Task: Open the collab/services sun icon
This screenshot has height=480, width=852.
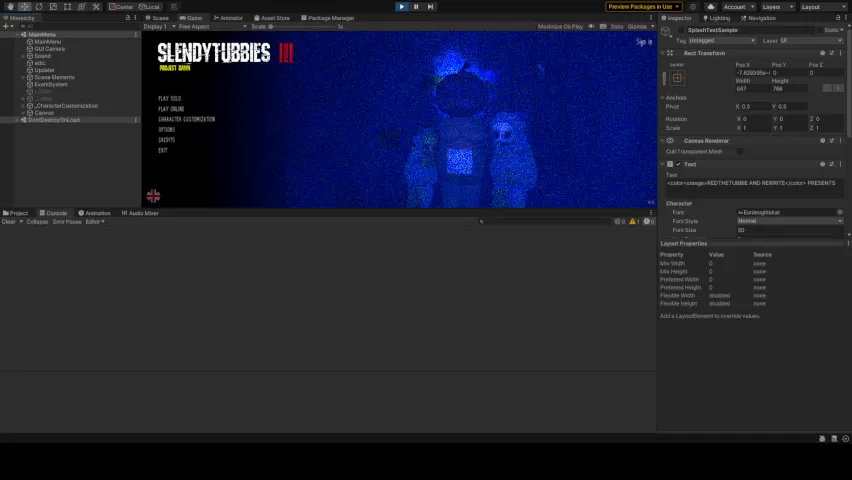Action: coord(693,7)
